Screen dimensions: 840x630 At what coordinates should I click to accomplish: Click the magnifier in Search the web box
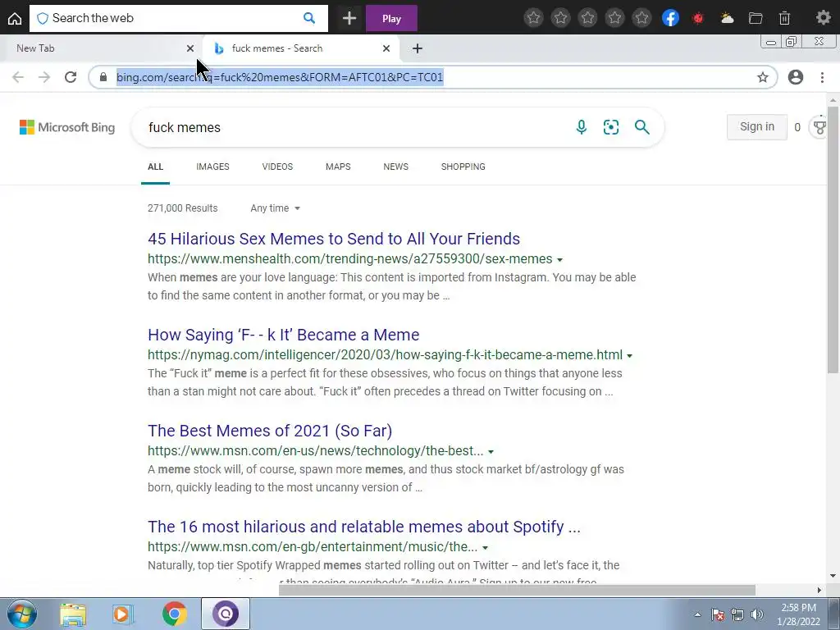coord(309,18)
